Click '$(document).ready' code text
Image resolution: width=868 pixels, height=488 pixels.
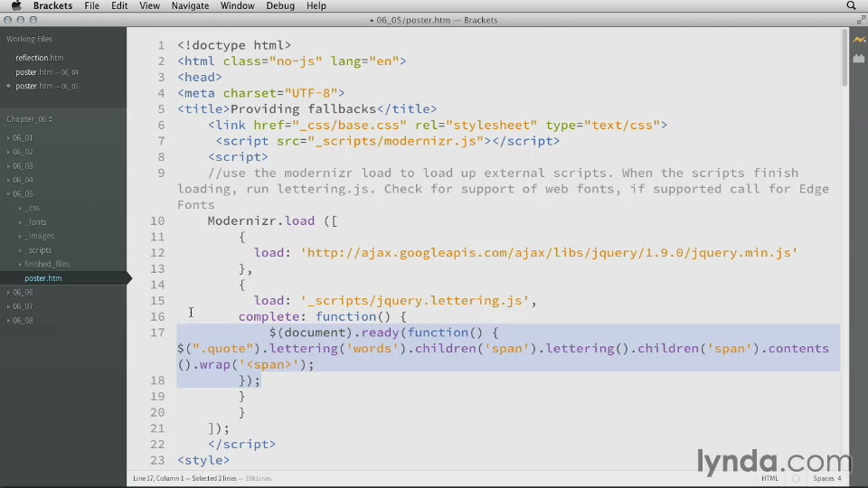[335, 333]
